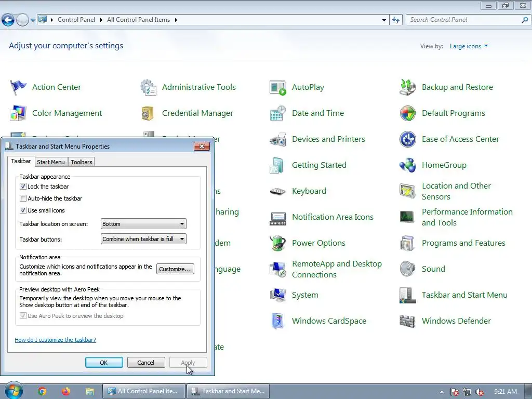Switch to the Start Menu tab
This screenshot has height=399, width=532.
(50, 162)
